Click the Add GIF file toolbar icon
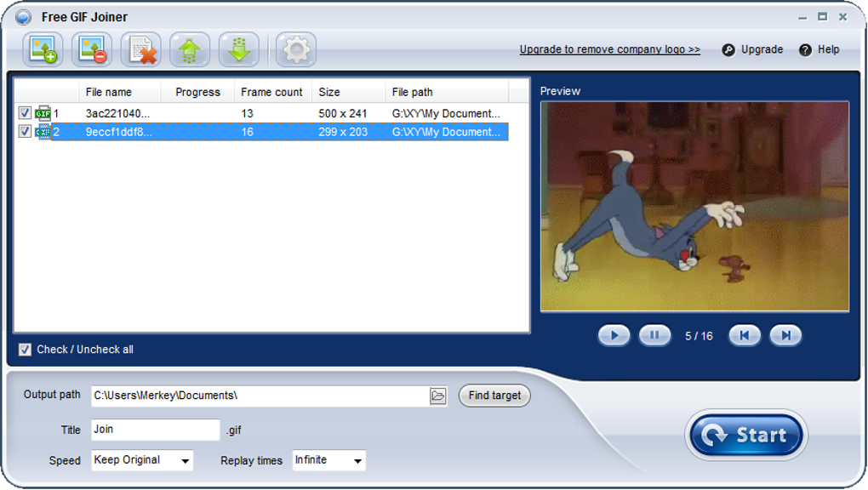868x490 pixels. click(x=43, y=50)
